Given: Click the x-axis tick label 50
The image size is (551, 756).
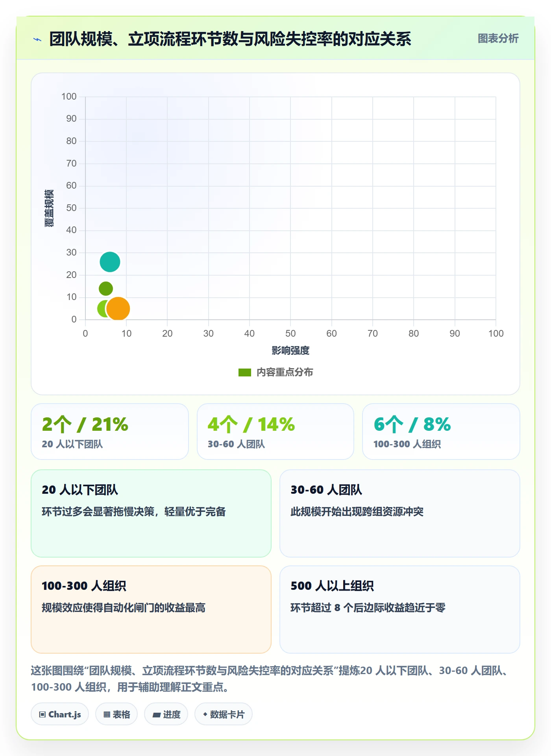Looking at the screenshot, I should pyautogui.click(x=290, y=334).
